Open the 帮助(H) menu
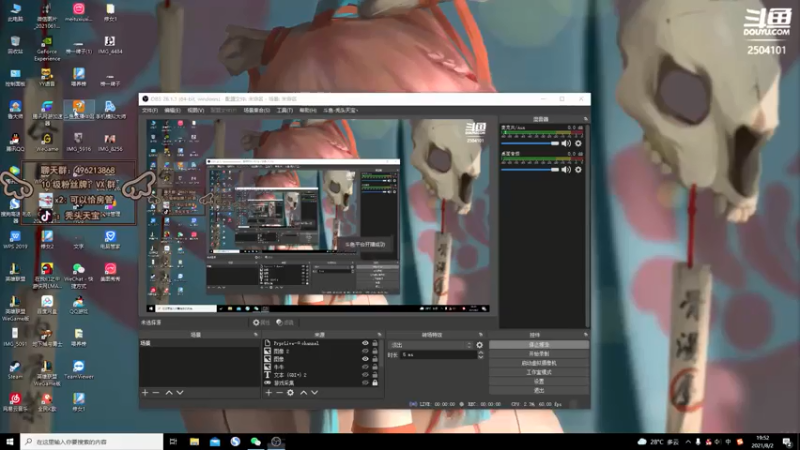The height and width of the screenshot is (450, 800). pos(308,110)
